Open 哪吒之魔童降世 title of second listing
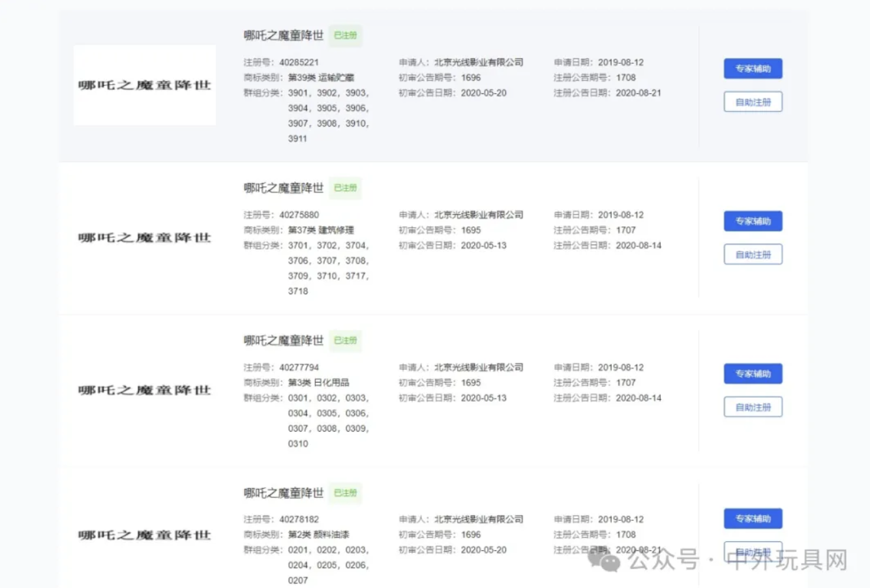 coord(284,188)
